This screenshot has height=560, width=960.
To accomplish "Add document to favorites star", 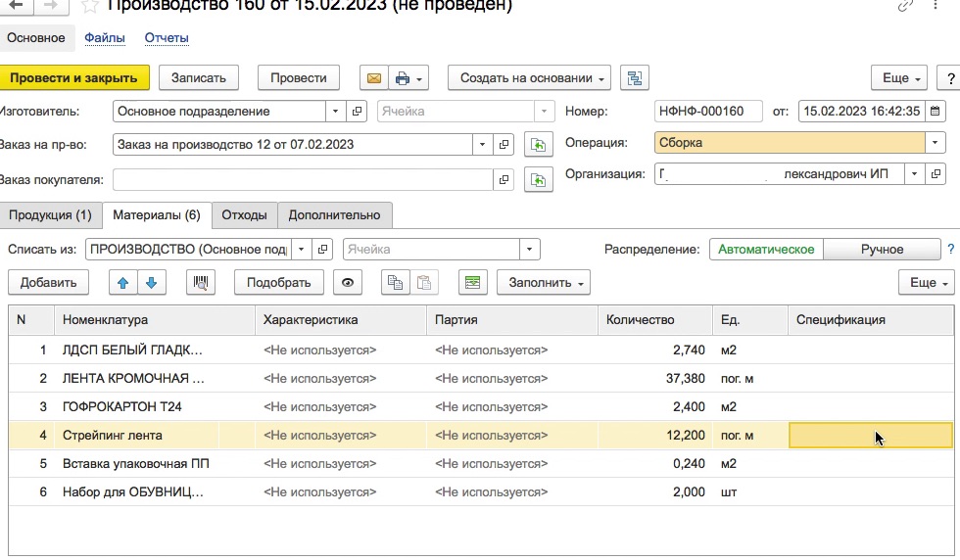I will point(89,6).
